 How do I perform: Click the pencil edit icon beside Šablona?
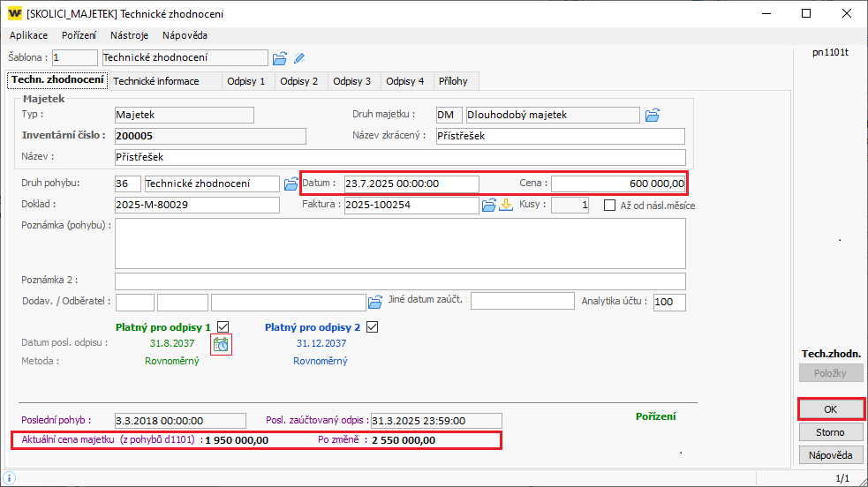[299, 58]
